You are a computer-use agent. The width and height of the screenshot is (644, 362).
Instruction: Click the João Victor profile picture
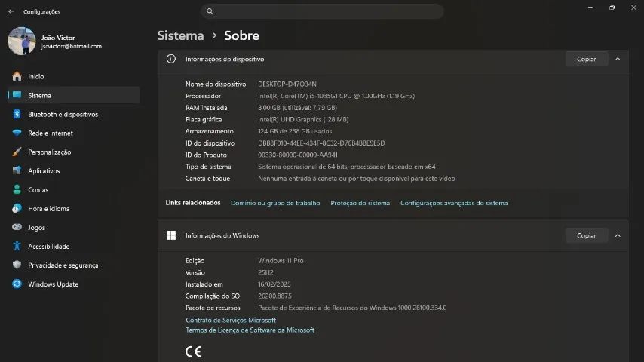pyautogui.click(x=21, y=41)
